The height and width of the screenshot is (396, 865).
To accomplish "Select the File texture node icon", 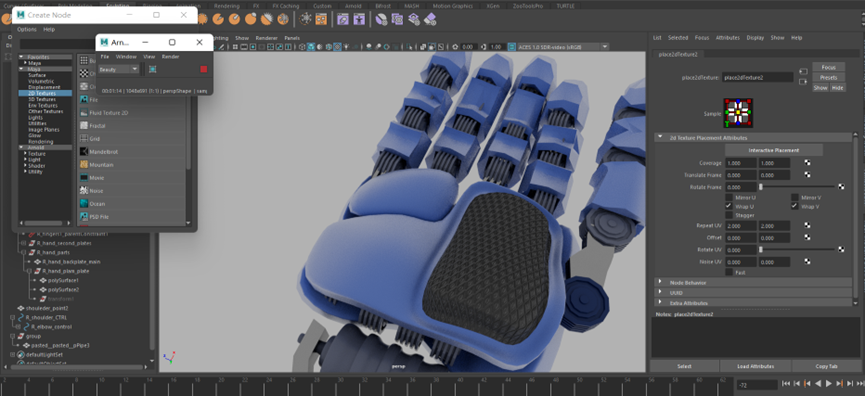I will click(x=84, y=100).
